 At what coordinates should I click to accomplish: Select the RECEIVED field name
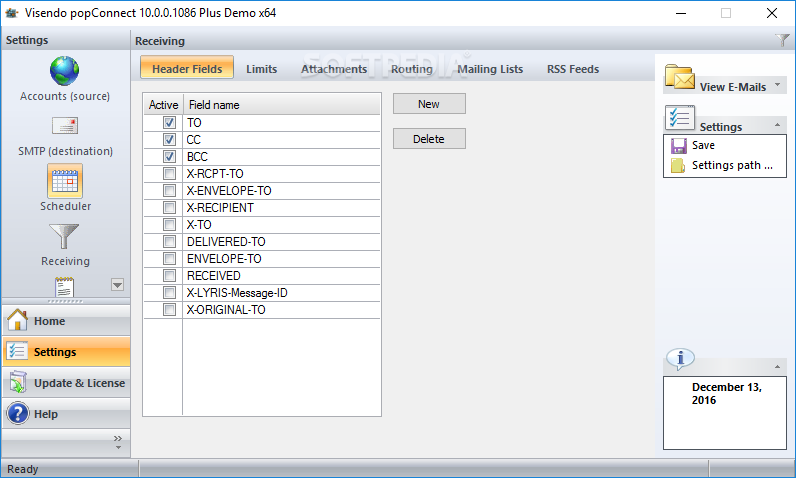pyautogui.click(x=213, y=276)
